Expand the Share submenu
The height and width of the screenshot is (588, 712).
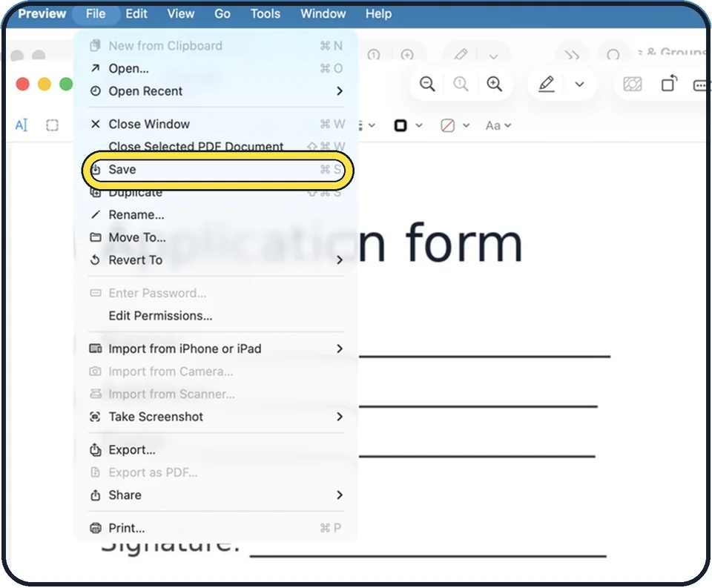(x=216, y=495)
